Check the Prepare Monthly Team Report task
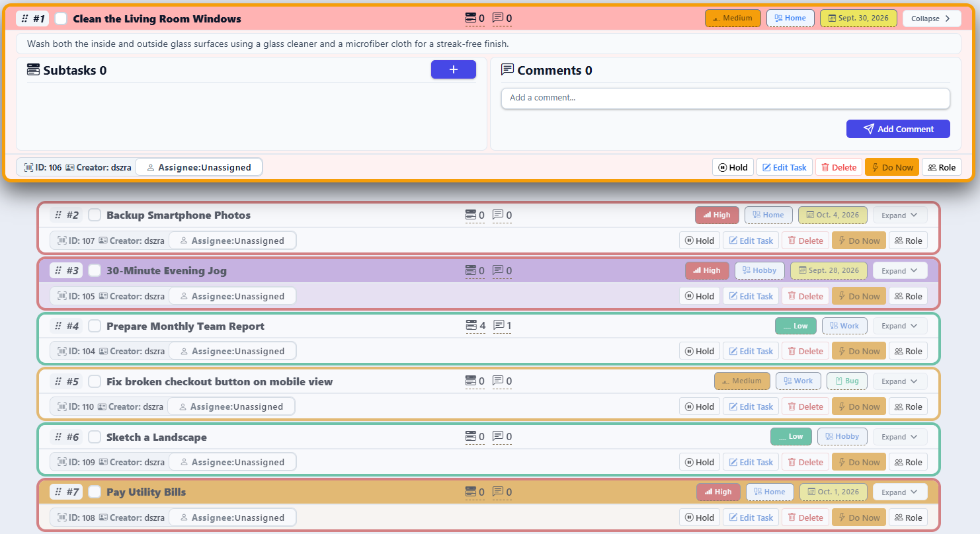 95,326
